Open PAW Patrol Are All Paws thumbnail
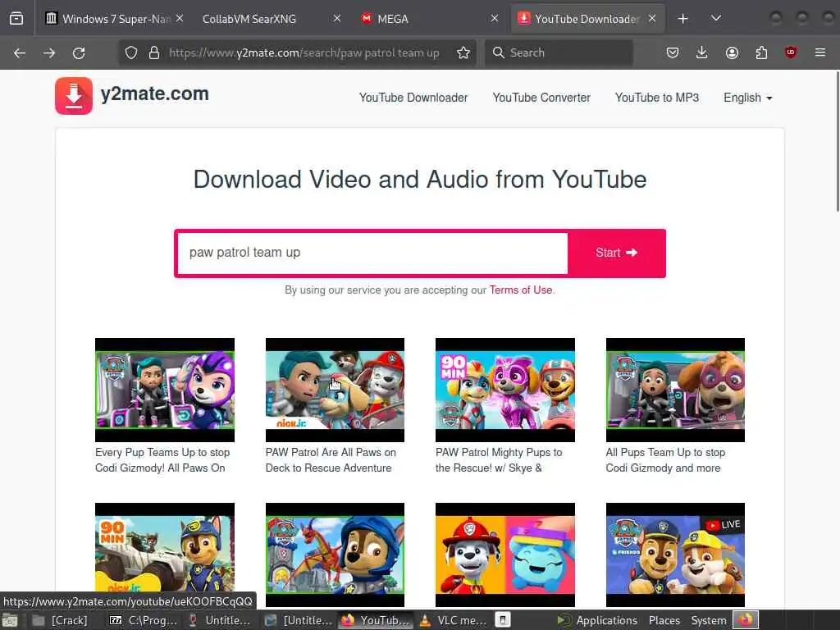This screenshot has width=840, height=630. click(335, 390)
